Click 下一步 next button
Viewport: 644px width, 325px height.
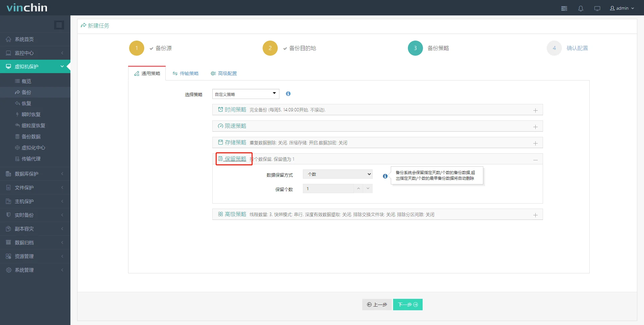pyautogui.click(x=408, y=305)
